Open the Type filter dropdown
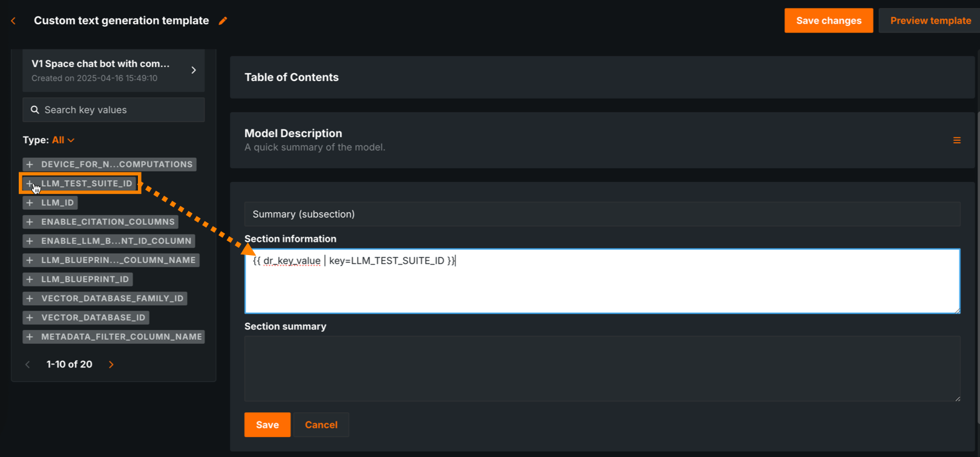 coord(63,140)
